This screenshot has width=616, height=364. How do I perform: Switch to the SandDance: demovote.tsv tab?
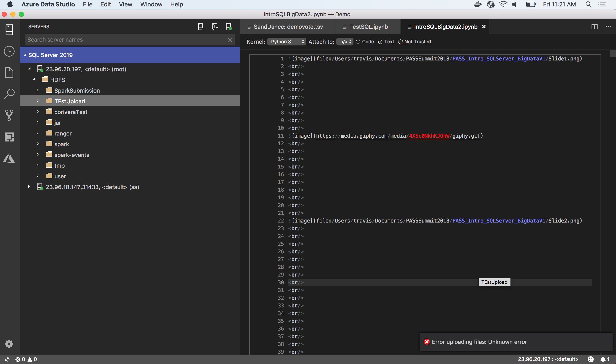288,27
